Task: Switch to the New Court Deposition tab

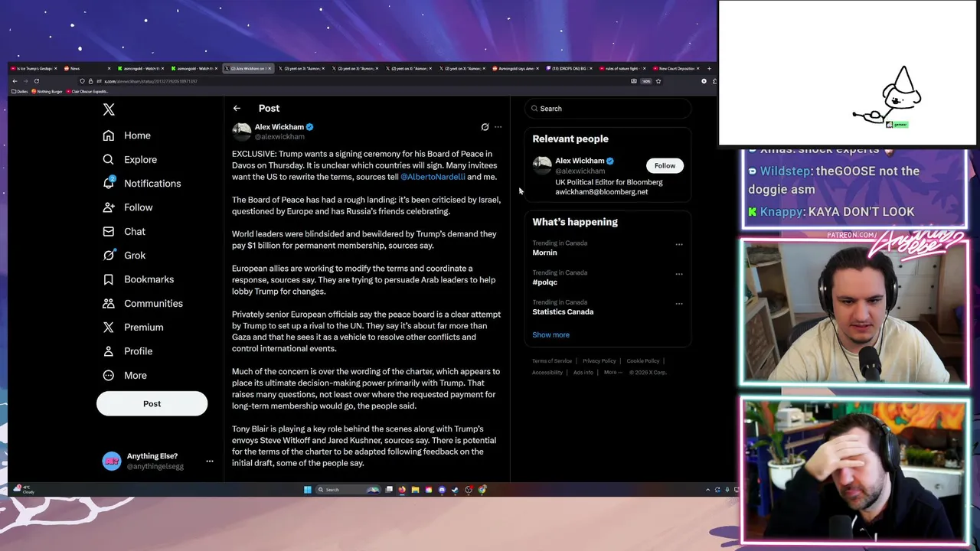Action: click(677, 69)
